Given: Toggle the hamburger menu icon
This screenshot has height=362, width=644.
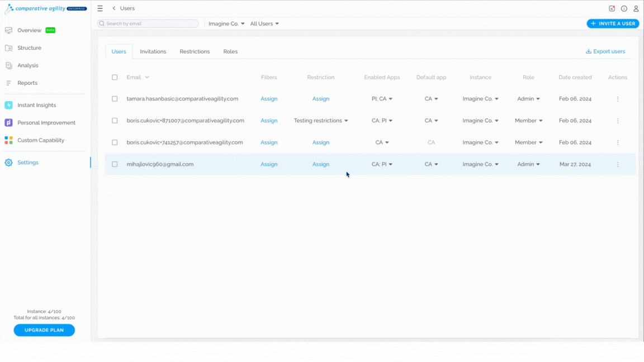Looking at the screenshot, I should click(x=100, y=8).
